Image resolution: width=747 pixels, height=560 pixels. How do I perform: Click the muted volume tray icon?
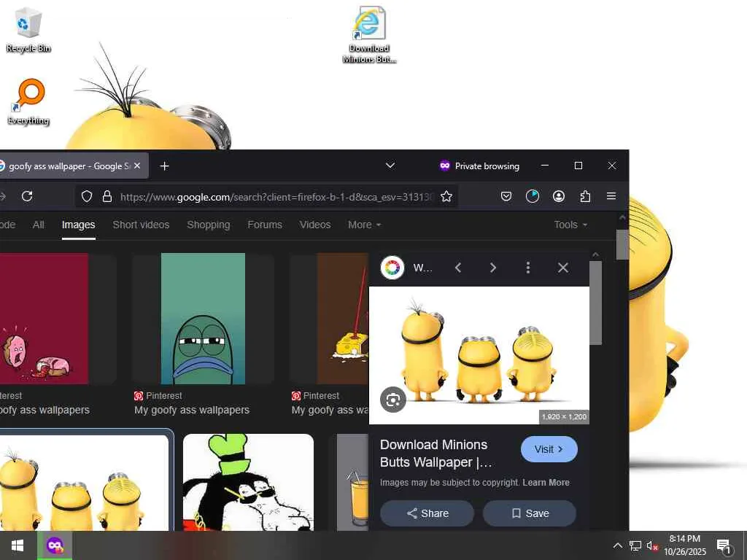pyautogui.click(x=651, y=545)
